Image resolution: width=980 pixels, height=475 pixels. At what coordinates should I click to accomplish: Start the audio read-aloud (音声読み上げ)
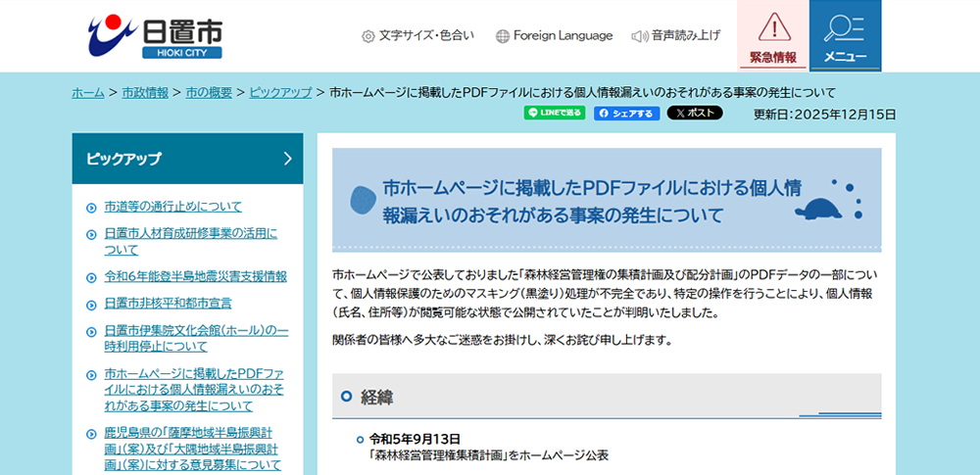click(676, 36)
